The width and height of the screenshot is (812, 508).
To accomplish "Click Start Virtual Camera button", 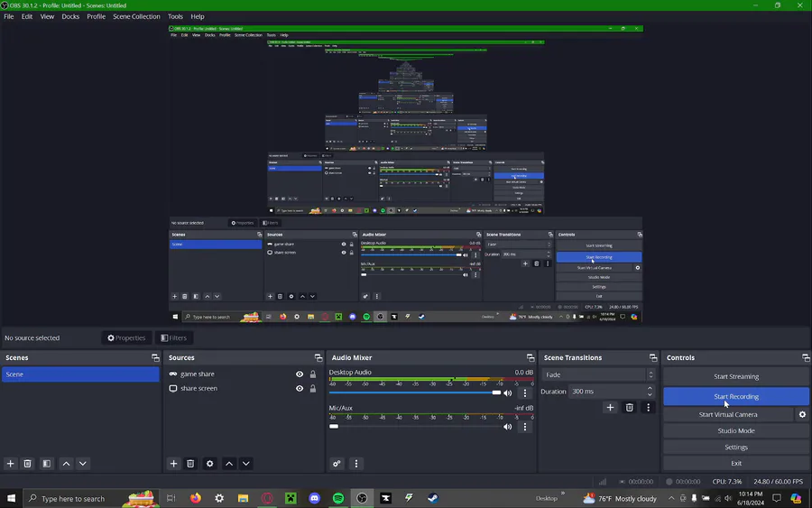I will pyautogui.click(x=727, y=414).
